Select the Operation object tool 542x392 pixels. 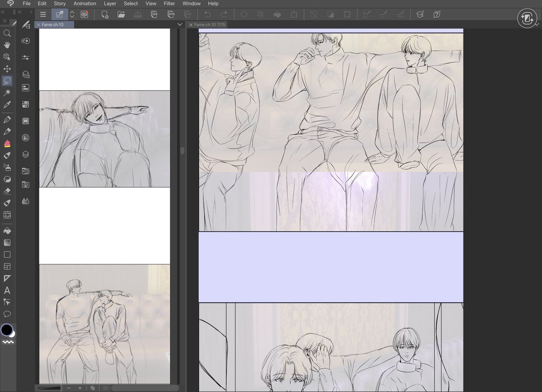coord(7,57)
